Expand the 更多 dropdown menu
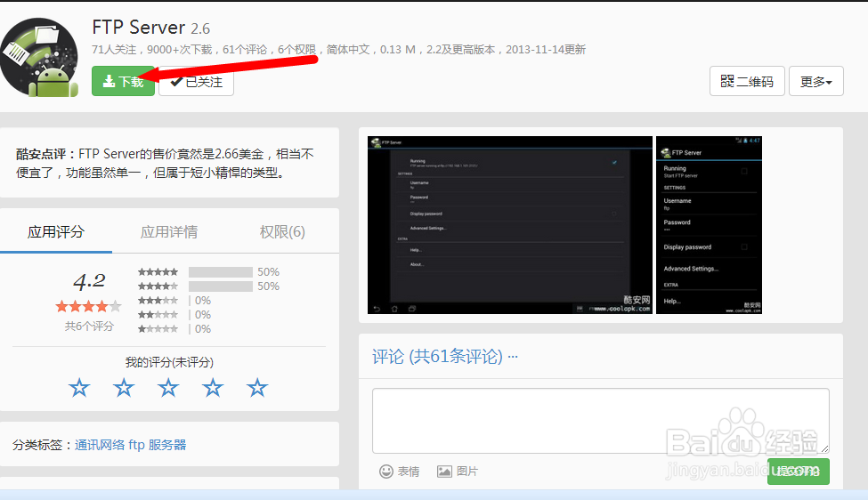The height and width of the screenshot is (500, 868). (x=816, y=81)
